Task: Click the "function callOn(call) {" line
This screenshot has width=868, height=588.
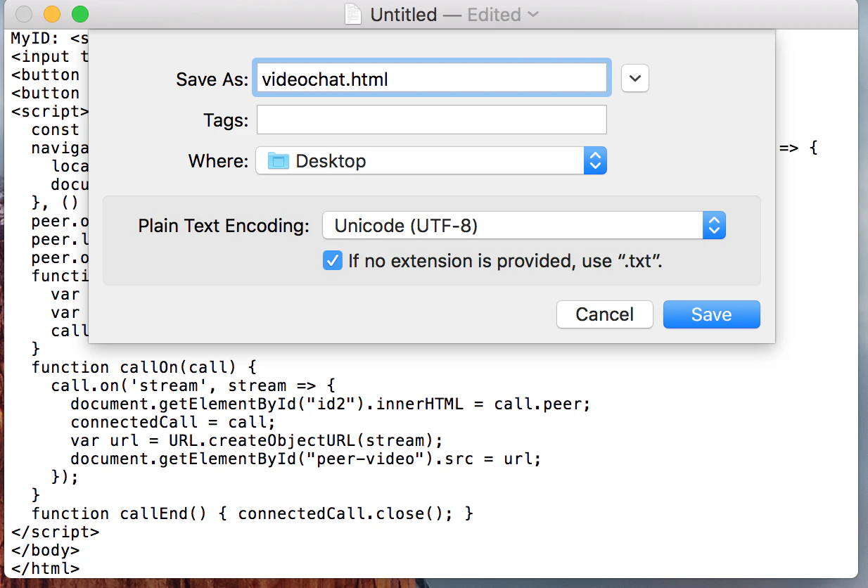Action: [145, 367]
